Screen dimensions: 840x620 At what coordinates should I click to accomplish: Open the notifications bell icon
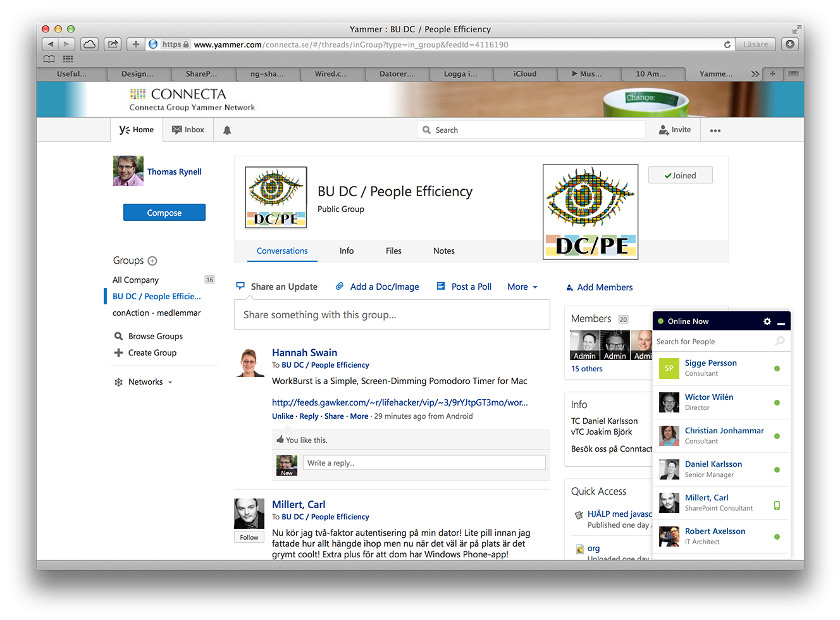(227, 130)
